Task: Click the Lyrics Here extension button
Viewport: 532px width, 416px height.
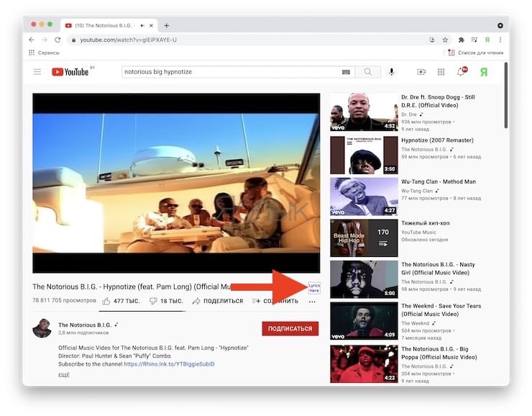Action: (314, 288)
